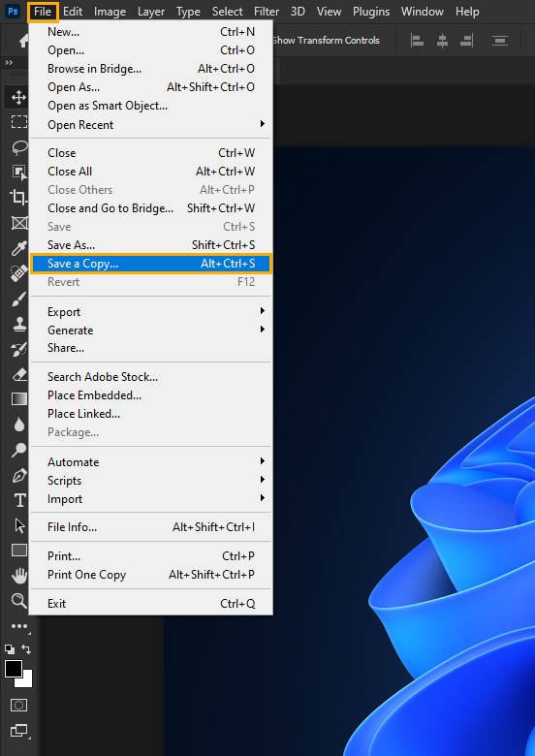Viewport: 535px width, 756px height.
Task: Open the Help menu
Action: (x=467, y=12)
